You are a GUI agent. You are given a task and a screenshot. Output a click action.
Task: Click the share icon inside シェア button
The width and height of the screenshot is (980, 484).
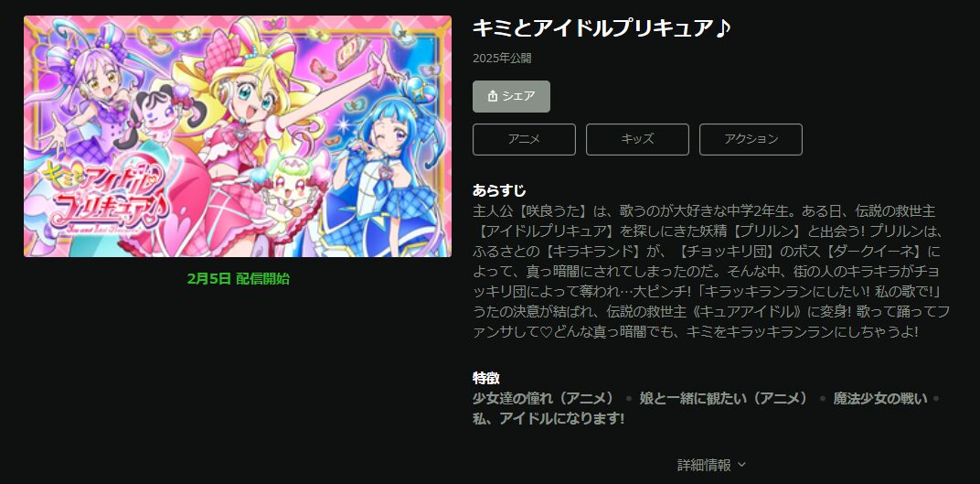click(x=492, y=96)
